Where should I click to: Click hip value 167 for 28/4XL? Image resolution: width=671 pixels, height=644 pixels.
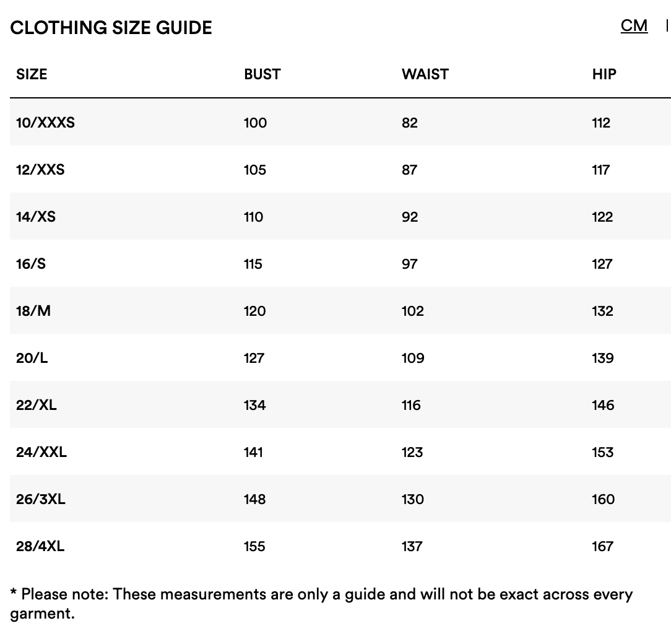pyautogui.click(x=603, y=546)
